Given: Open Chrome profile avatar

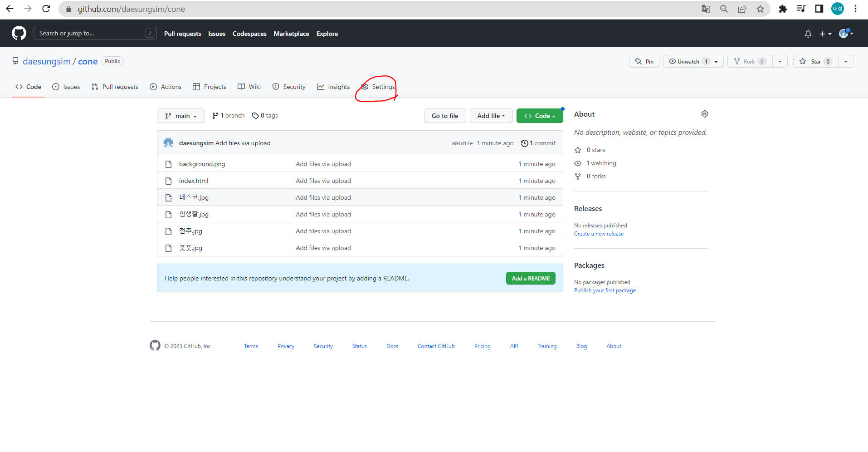Looking at the screenshot, I should [837, 9].
